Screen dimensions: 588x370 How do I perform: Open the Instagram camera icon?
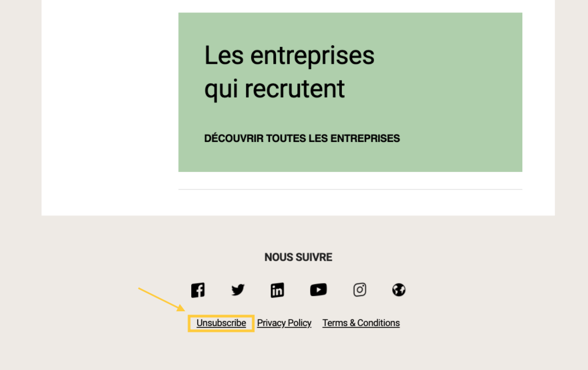click(360, 290)
